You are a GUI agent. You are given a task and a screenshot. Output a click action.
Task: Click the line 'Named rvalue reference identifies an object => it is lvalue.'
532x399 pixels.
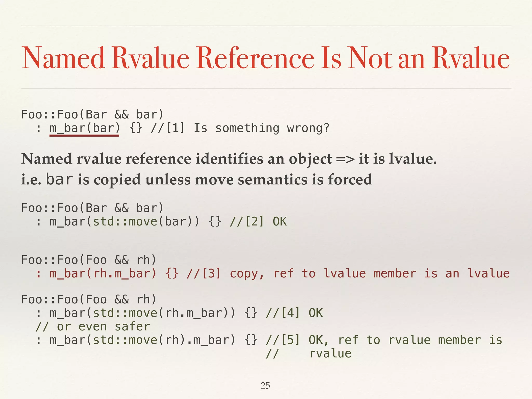pos(229,159)
